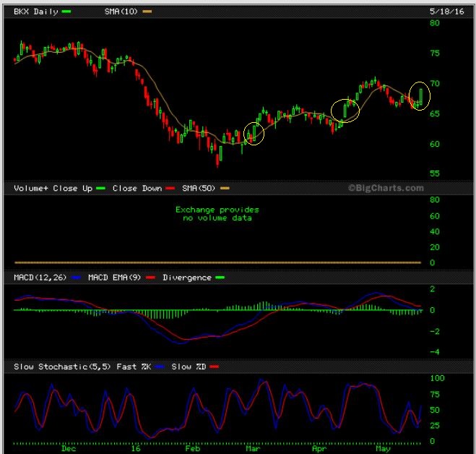Screen dimensions: 476x454
Task: Click the Dec label on the time axis
Action: 69,448
